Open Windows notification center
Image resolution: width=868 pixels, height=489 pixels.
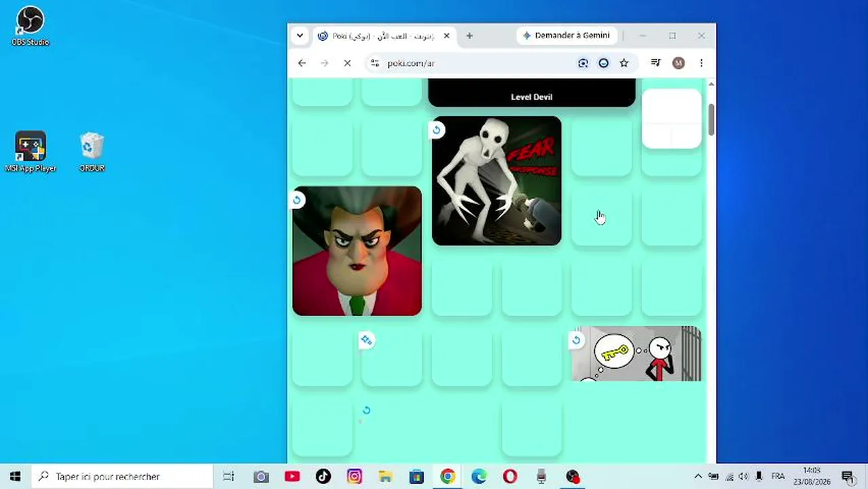(x=848, y=476)
